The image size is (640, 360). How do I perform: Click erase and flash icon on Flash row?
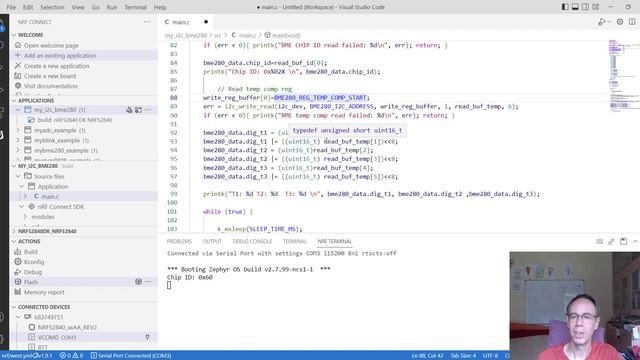138,282
